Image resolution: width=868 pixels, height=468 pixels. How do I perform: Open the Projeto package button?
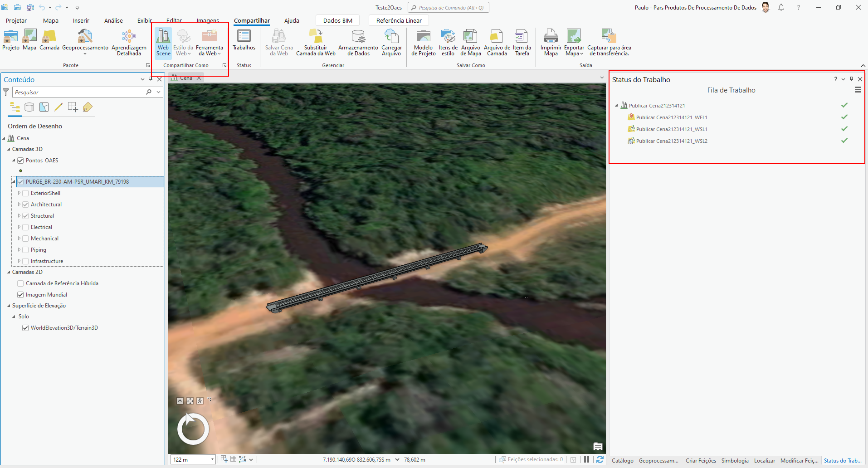click(x=11, y=40)
